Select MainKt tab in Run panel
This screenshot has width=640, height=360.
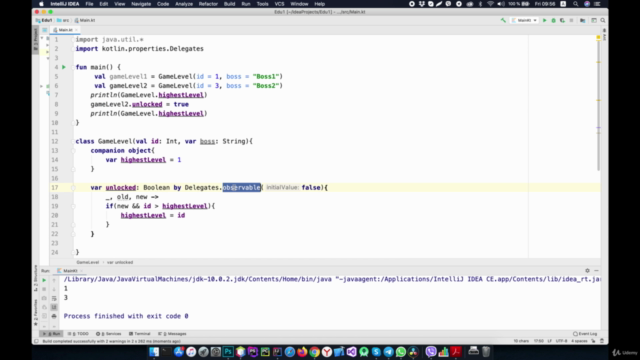click(69, 271)
